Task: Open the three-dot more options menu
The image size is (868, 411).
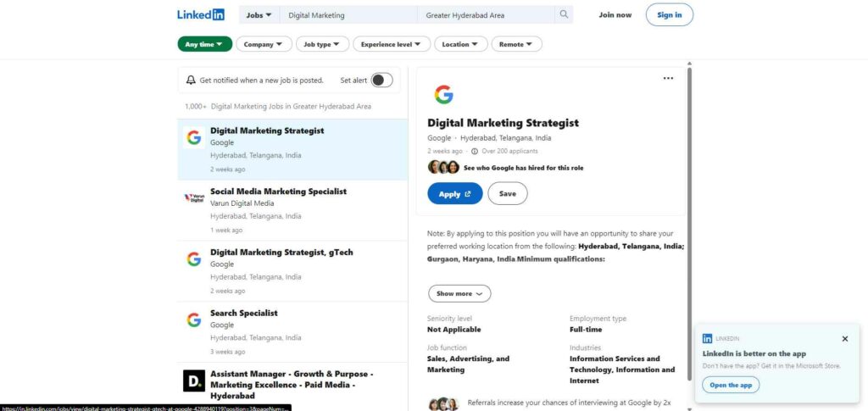Action: [668, 78]
